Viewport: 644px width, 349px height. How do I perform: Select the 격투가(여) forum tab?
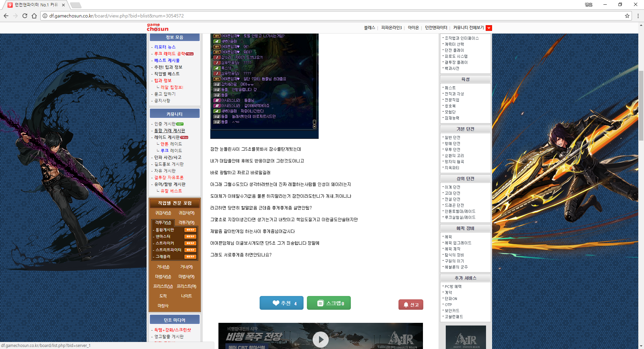[186, 222]
